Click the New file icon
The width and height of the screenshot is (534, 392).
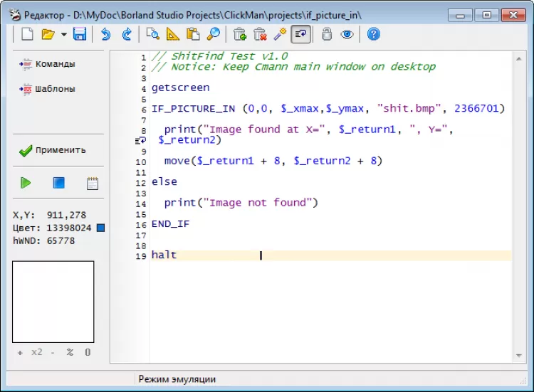(28, 34)
